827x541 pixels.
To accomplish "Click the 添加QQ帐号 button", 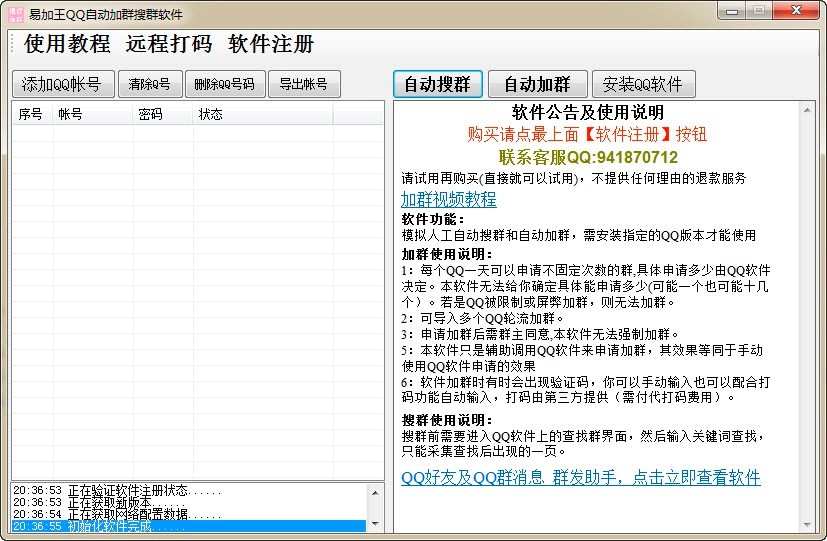I will (63, 84).
